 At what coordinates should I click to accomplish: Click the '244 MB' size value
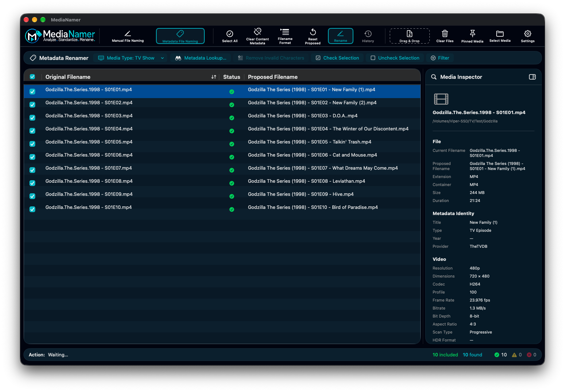[477, 193]
